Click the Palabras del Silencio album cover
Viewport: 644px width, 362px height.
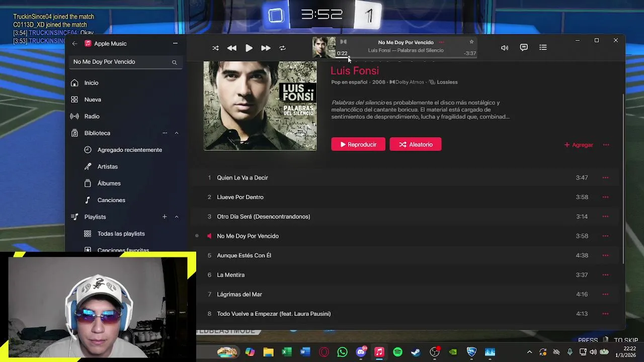tap(260, 106)
